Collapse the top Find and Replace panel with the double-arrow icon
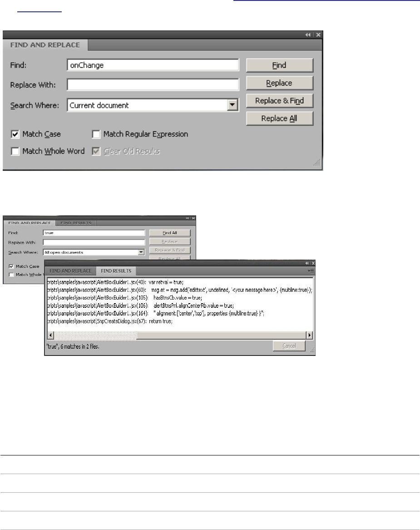 click(x=307, y=35)
